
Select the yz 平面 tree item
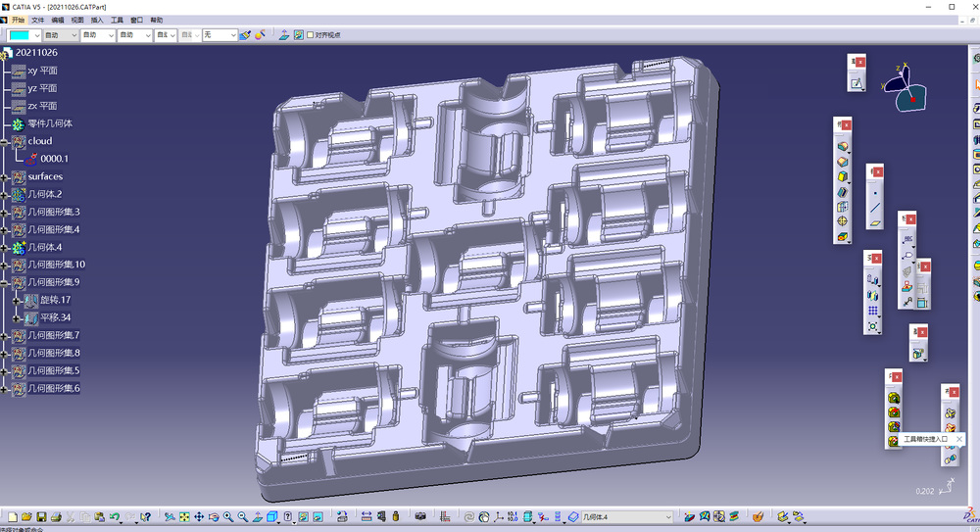point(42,88)
